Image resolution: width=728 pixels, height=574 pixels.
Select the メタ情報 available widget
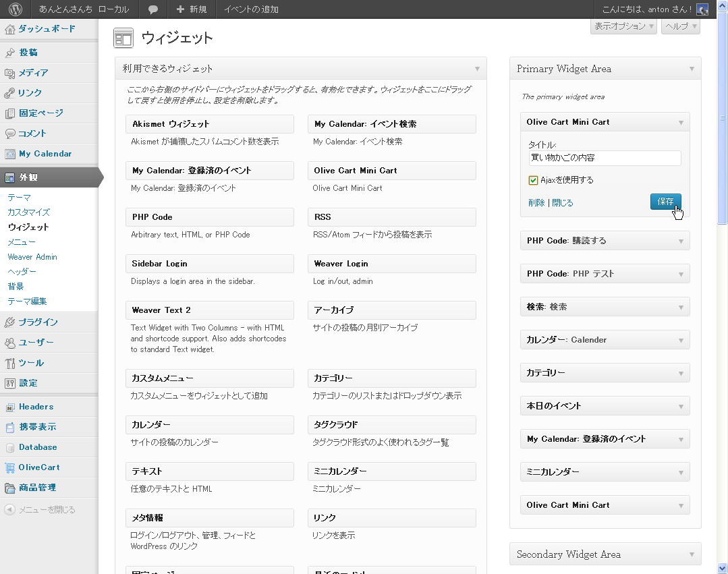click(x=210, y=518)
